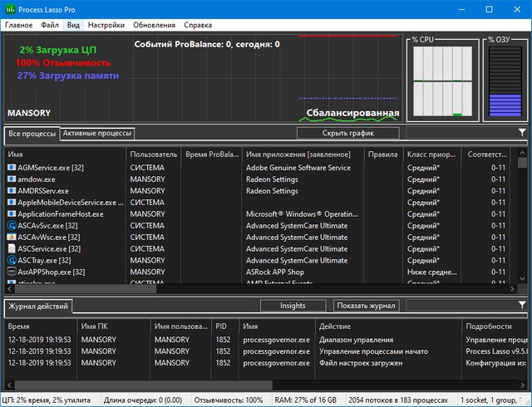532x407 pixels.
Task: Click the ASCTray.exe process icon
Action: pos(12,261)
